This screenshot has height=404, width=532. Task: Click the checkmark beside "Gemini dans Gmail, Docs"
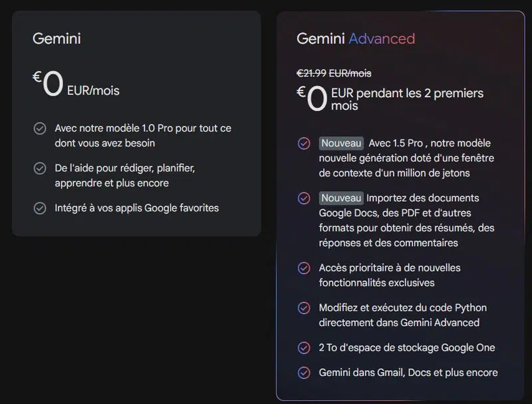(304, 373)
